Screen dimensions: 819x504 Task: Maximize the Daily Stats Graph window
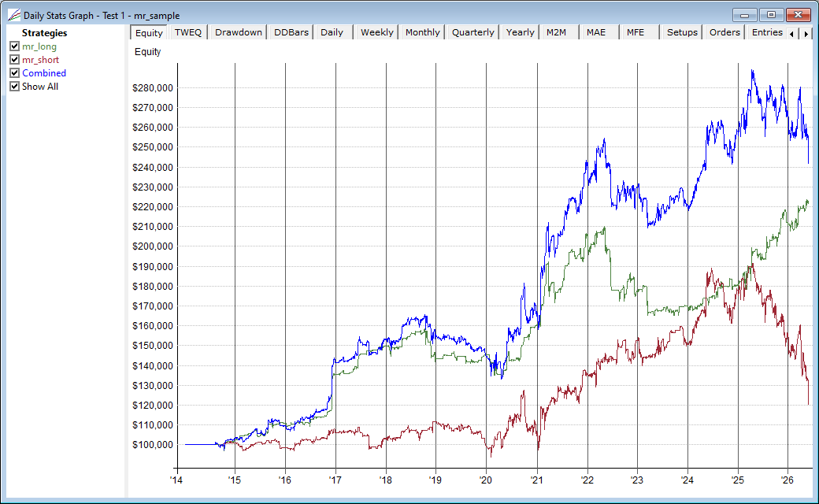click(771, 15)
